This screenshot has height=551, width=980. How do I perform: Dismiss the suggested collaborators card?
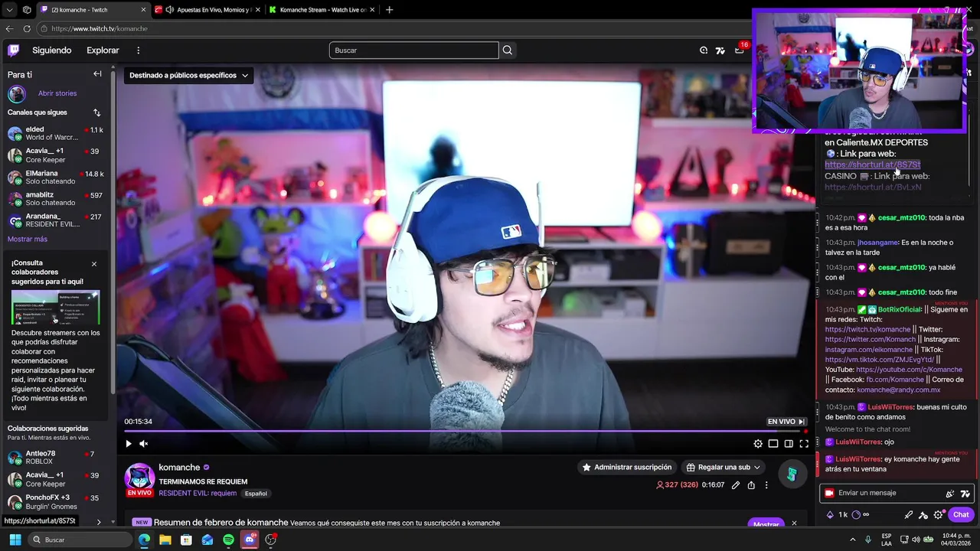(94, 264)
